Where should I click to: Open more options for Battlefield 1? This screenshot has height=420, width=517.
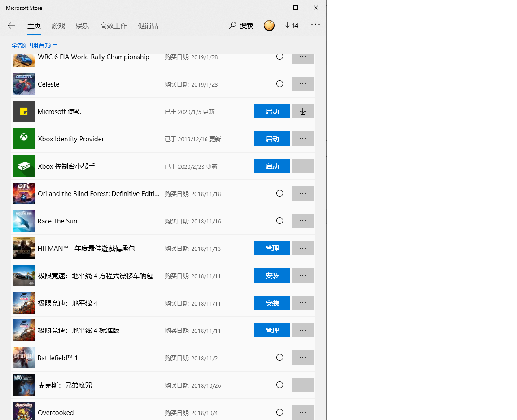pos(302,358)
